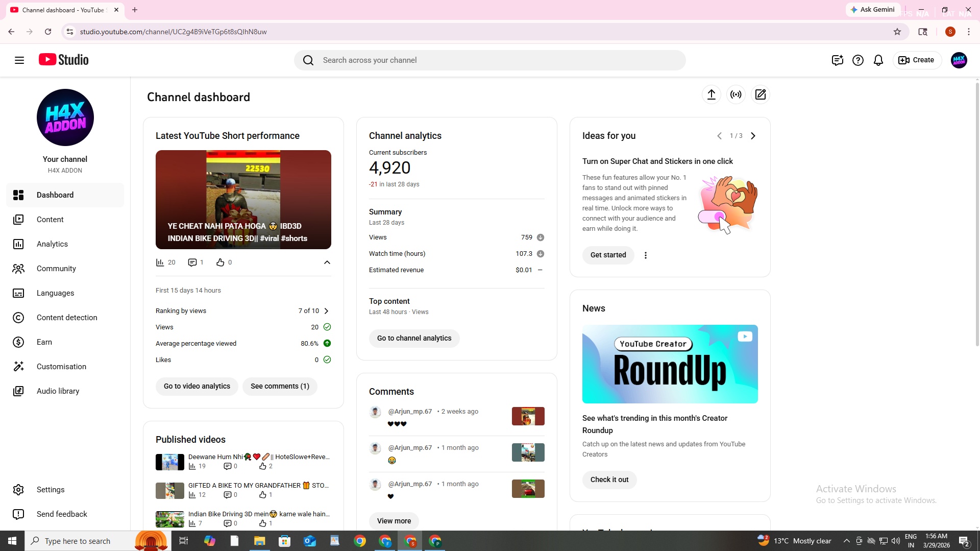Screen dimensions: 980x551
Task: Collapse the Short performance metrics panel
Action: [327, 262]
